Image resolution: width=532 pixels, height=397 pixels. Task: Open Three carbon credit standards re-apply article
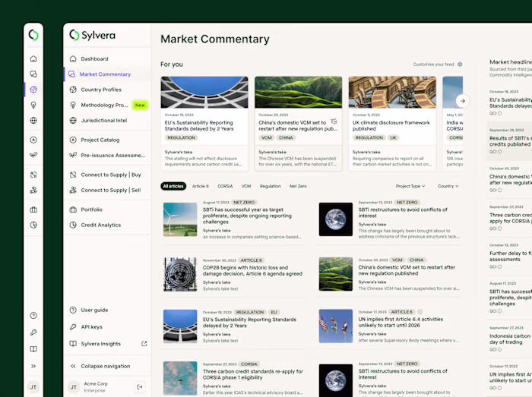[x=233, y=378]
